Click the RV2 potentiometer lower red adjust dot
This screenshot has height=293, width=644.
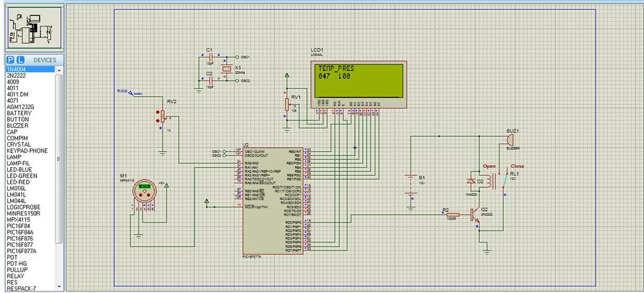(x=158, y=122)
